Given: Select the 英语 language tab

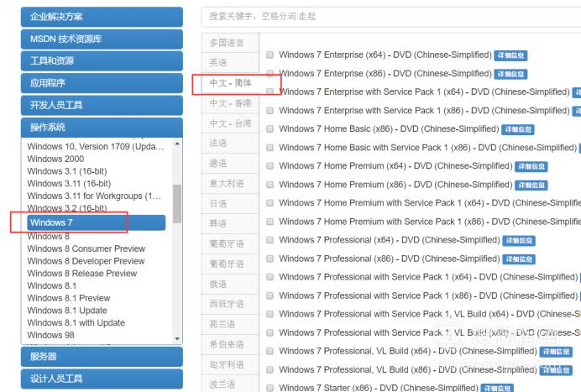Looking at the screenshot, I should coord(230,63).
